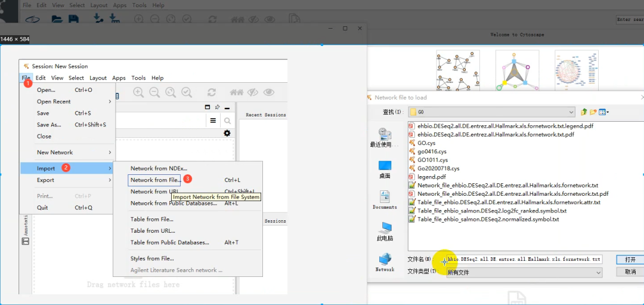This screenshot has width=644, height=305.
Task: Open Apps menu in dimmed top Cytoscape menu bar
Action: (119, 5)
